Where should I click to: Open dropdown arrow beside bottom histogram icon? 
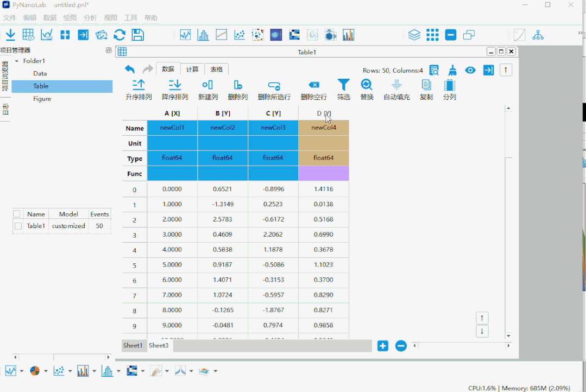118,371
